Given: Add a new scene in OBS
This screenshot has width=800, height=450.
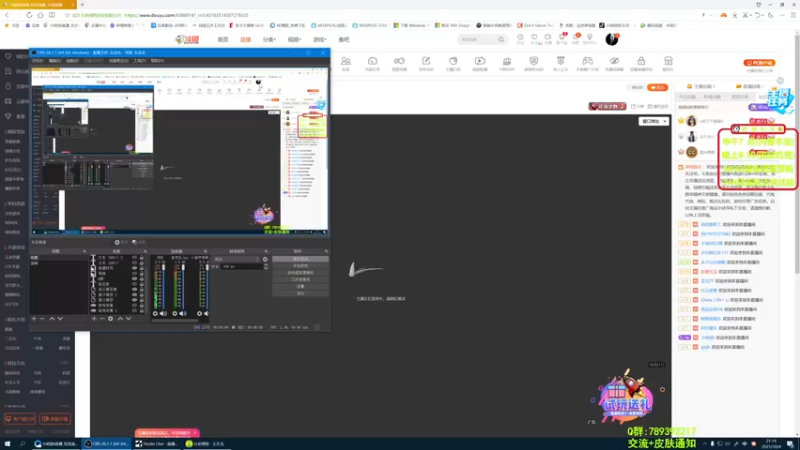Looking at the screenshot, I should pyautogui.click(x=34, y=319).
